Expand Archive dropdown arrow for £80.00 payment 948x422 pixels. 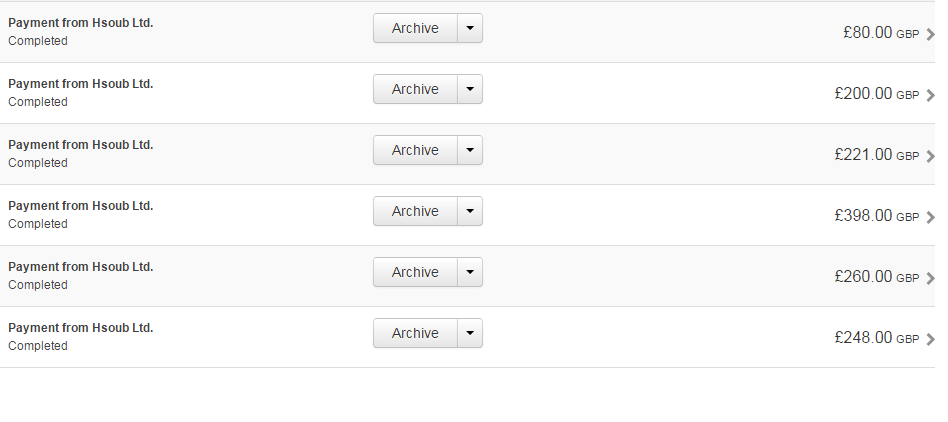(470, 28)
